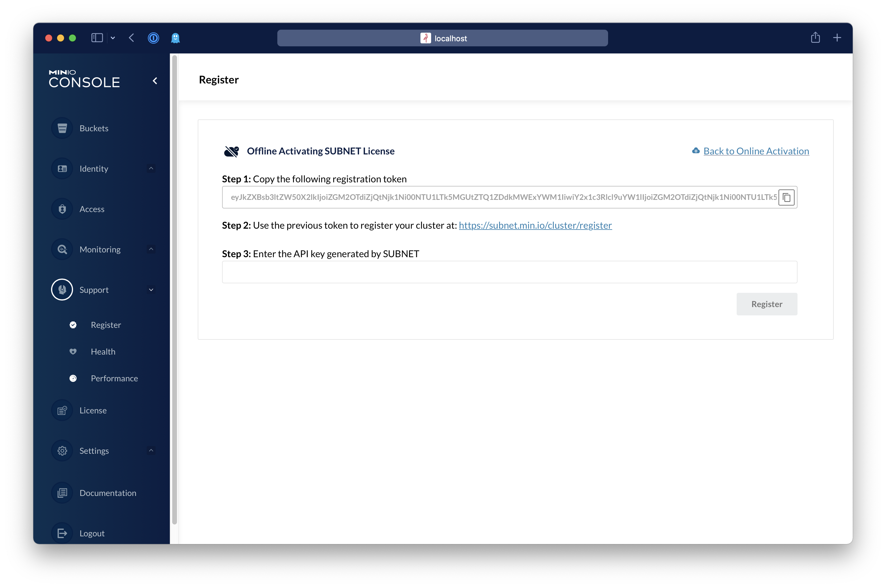Focus the API key input field

tap(510, 272)
